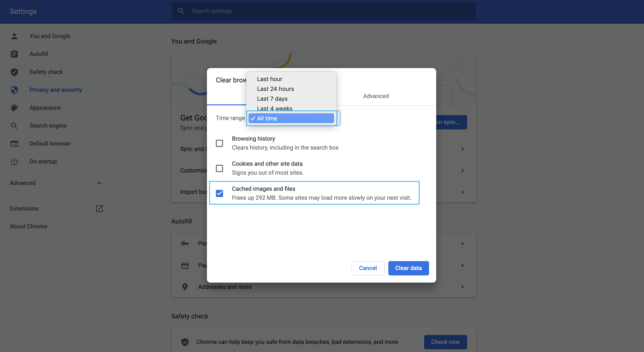Click Cancel in the dialog

tap(368, 268)
